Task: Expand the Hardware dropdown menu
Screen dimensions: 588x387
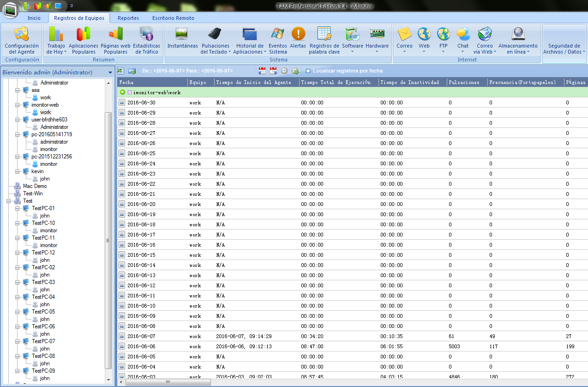Action: [377, 52]
